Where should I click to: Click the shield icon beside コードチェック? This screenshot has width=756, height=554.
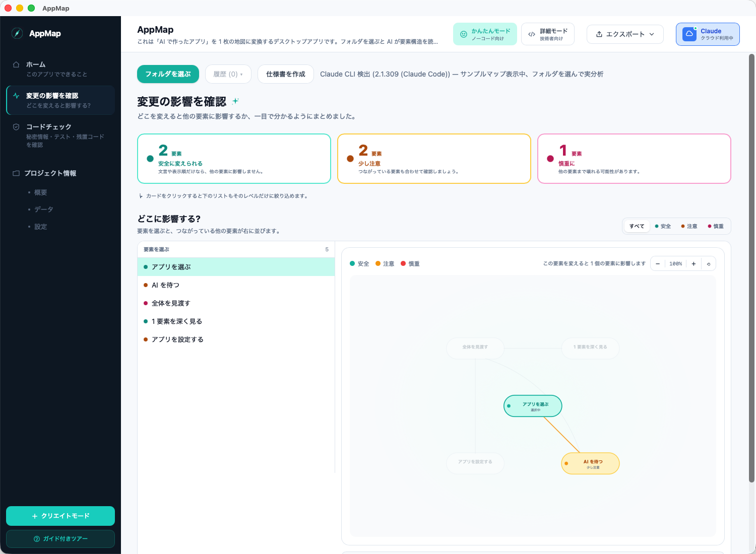coord(16,127)
